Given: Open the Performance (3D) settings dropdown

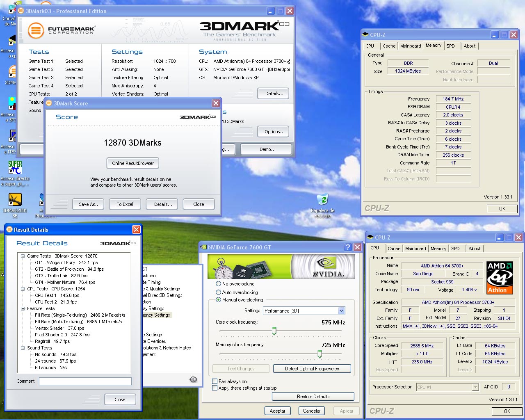Looking at the screenshot, I should click(341, 311).
